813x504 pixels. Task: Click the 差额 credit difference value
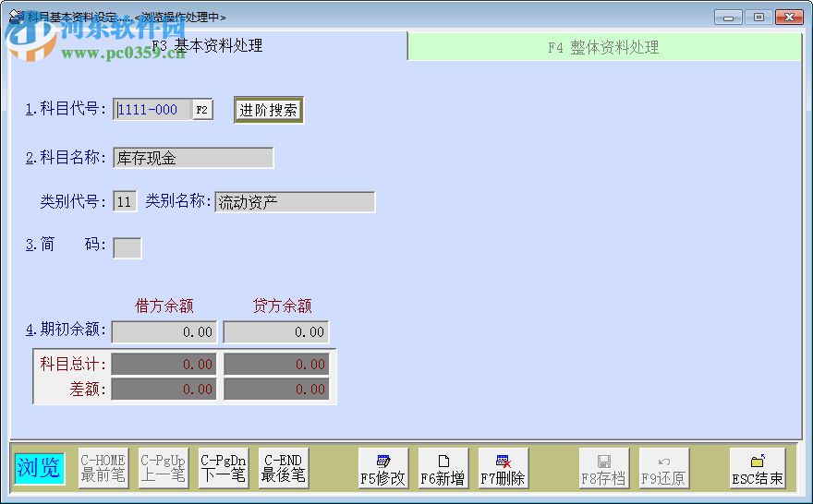coord(276,390)
